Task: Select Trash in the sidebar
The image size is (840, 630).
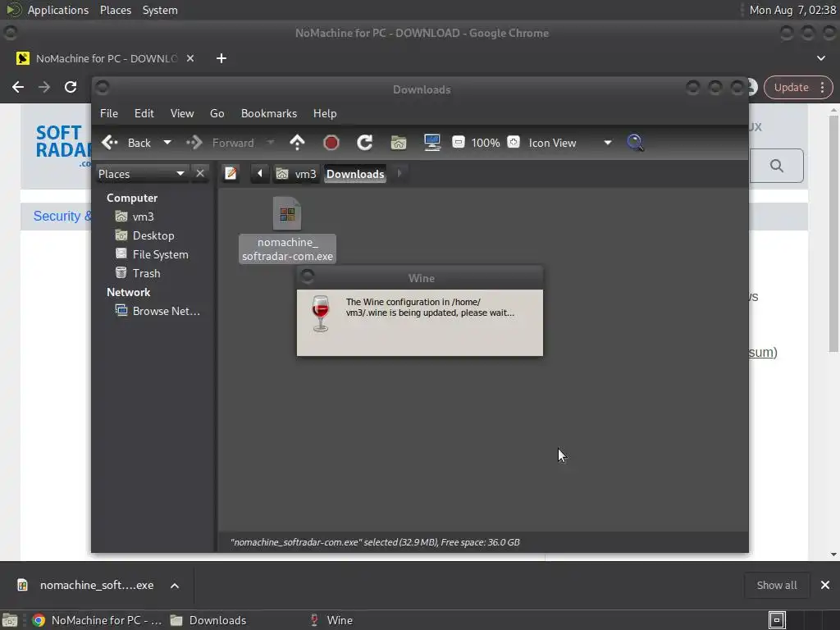Action: point(146,273)
